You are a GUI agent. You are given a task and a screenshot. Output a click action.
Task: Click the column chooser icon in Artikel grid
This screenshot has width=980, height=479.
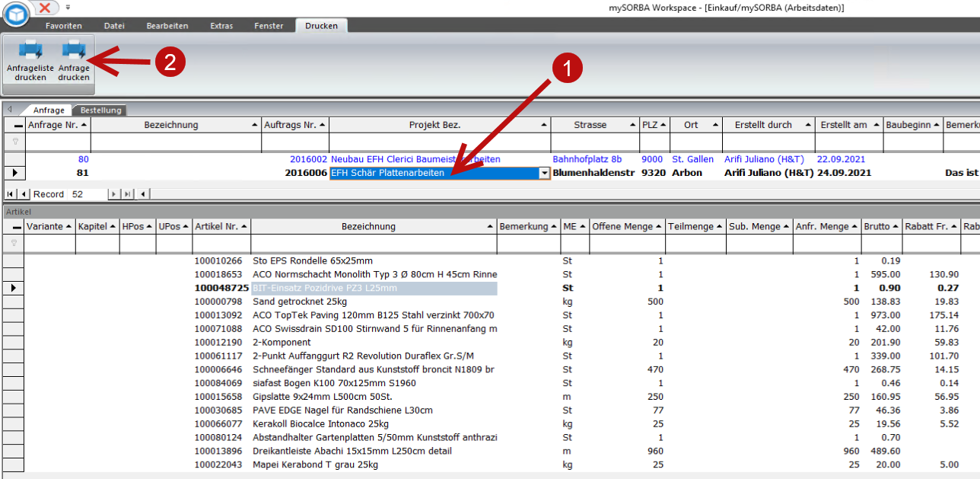tap(18, 227)
